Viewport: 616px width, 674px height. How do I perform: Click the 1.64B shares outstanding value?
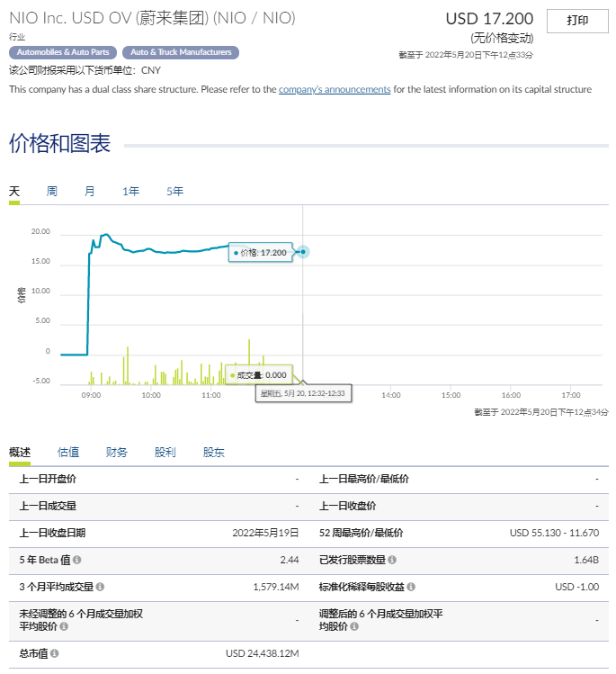pos(586,560)
